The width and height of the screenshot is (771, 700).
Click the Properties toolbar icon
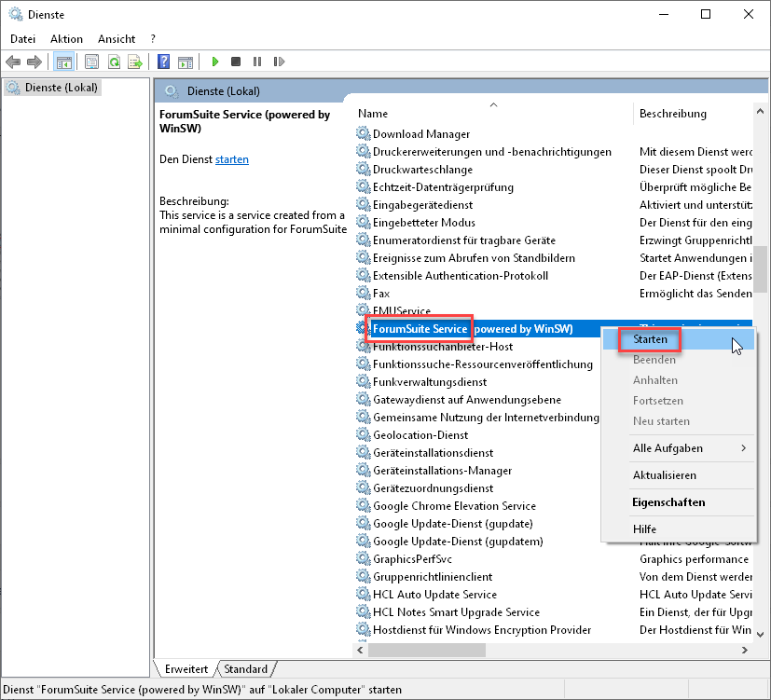coord(91,62)
